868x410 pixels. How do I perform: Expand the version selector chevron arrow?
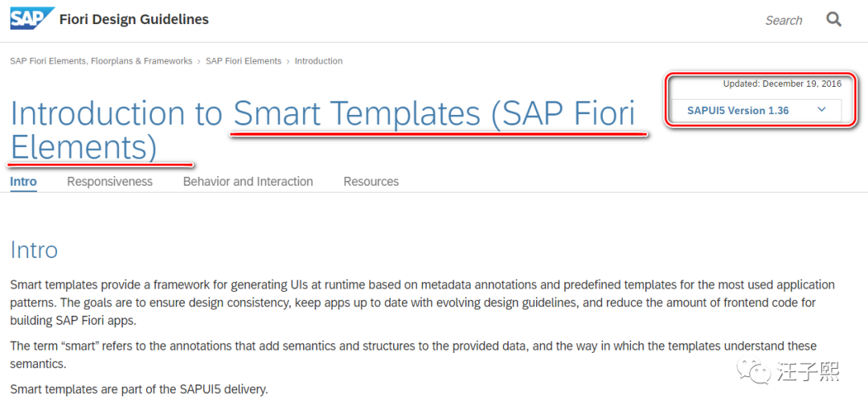(x=821, y=110)
